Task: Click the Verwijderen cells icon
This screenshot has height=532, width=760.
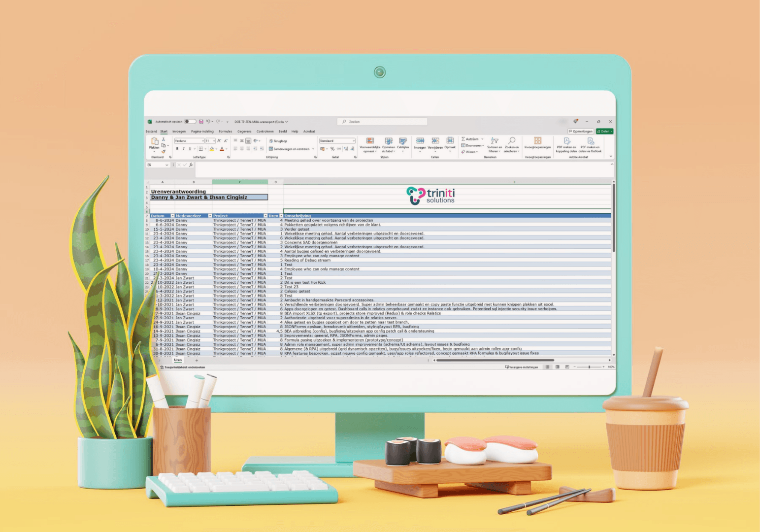Action: [435, 140]
